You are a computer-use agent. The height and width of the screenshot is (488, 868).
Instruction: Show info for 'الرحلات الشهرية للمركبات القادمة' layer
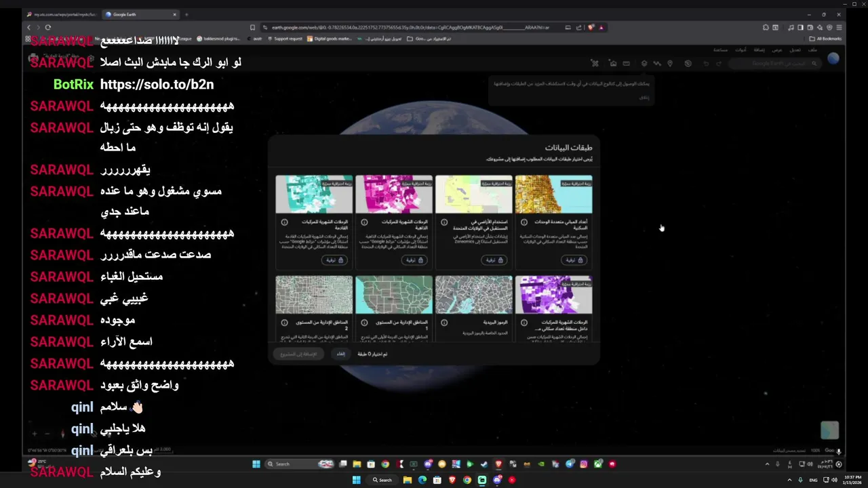tap(284, 222)
